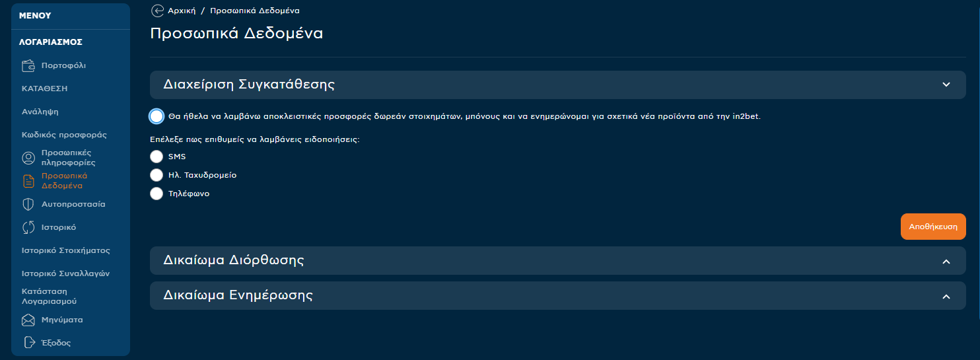Click the Ιστορικό refresh arrows icon
The image size is (980, 360).
coord(28,227)
